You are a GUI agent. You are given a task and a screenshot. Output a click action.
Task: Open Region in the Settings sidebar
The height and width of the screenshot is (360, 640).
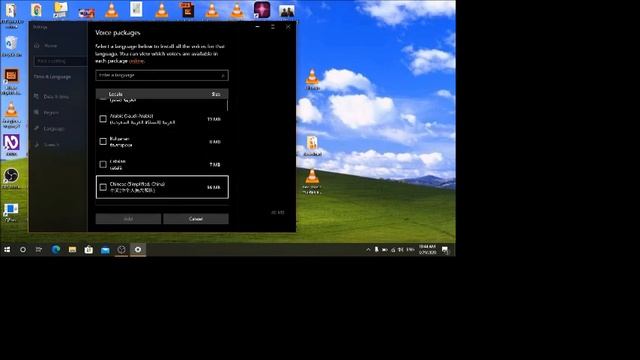pos(51,113)
